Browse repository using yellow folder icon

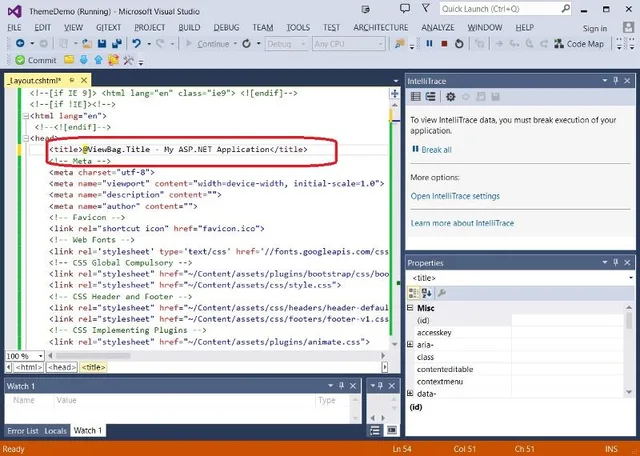[x=69, y=60]
